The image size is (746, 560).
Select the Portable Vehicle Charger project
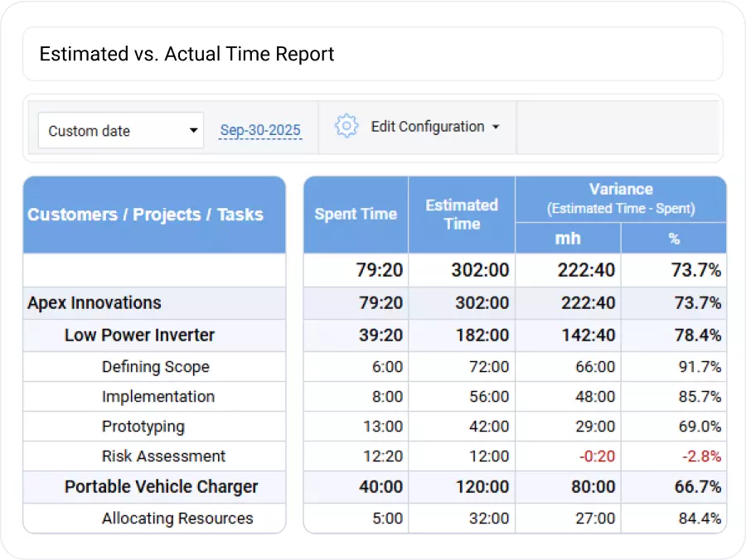click(162, 487)
